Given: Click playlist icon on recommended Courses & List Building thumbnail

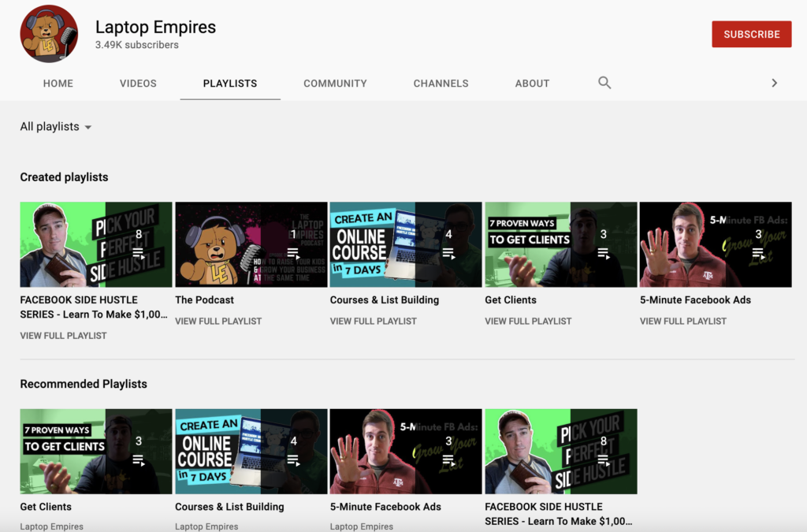Looking at the screenshot, I should click(x=293, y=460).
